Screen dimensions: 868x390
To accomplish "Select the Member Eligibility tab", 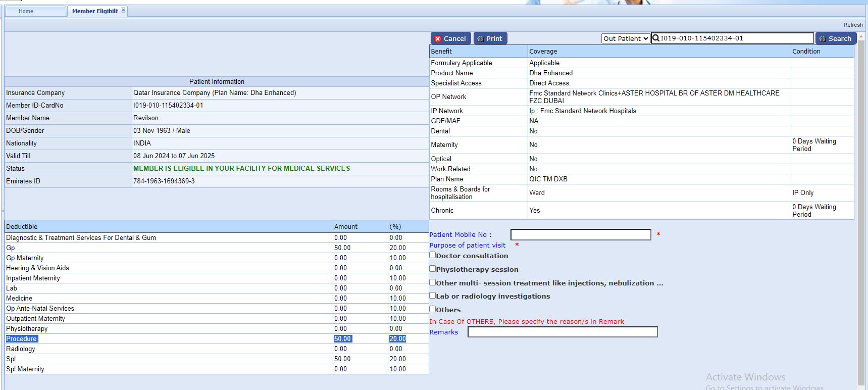I will (95, 11).
